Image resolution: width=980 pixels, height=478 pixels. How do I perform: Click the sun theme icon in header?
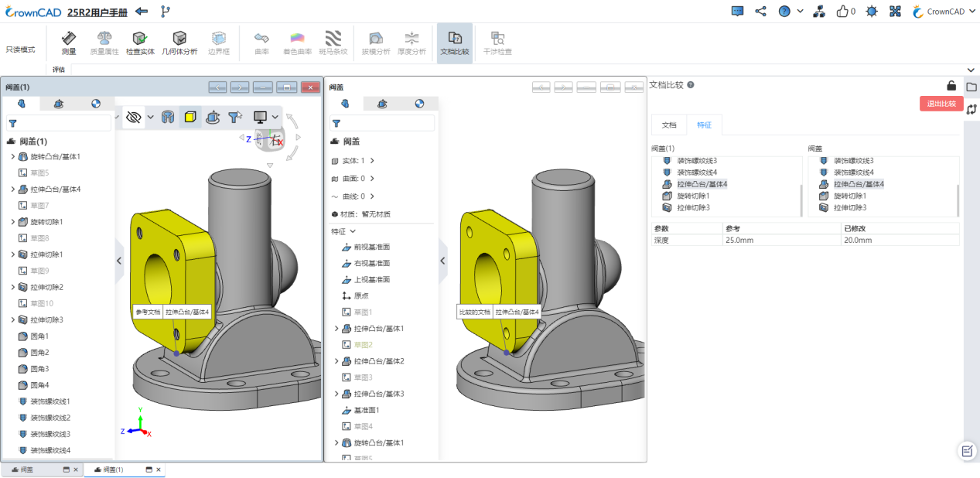pos(872,12)
